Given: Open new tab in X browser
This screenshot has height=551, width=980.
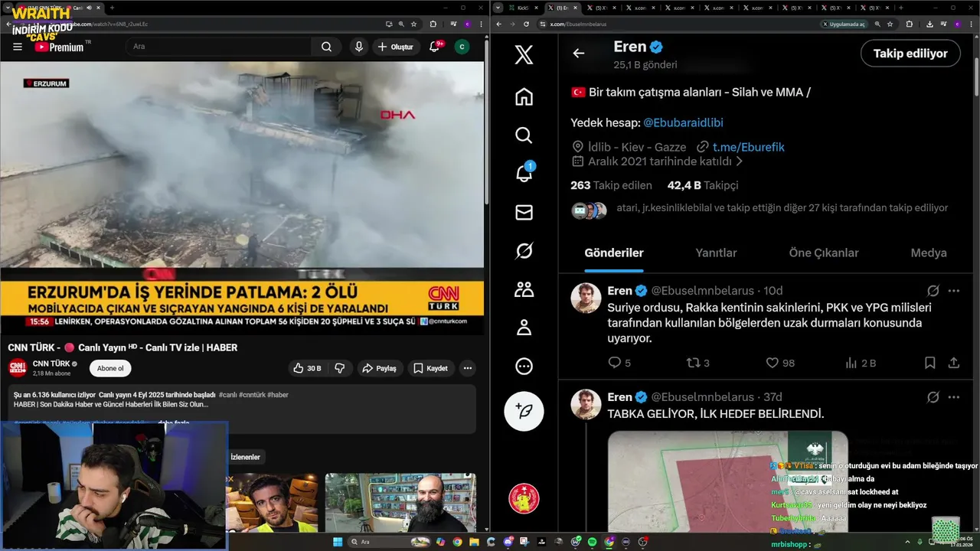Looking at the screenshot, I should coord(900,8).
